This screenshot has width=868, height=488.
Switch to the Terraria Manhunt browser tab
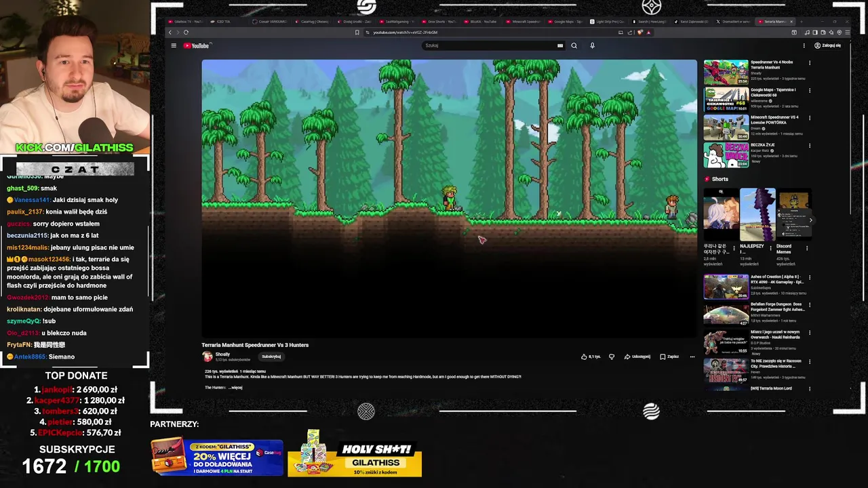click(x=774, y=21)
